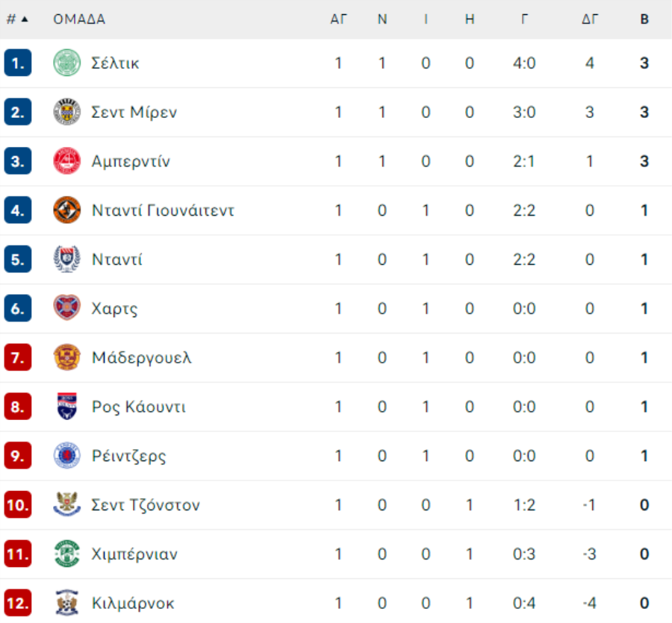The width and height of the screenshot is (672, 623).
Task: Sort by the ΑΓ matches played header
Action: [338, 19]
